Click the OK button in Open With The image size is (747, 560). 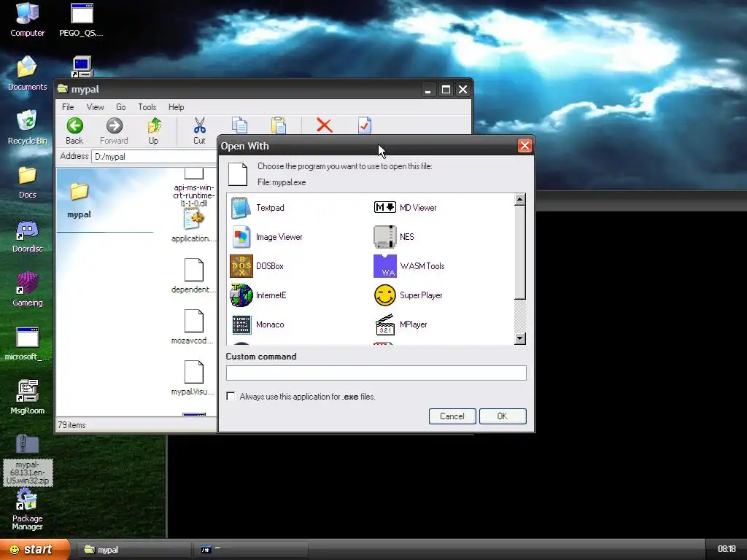coord(503,416)
